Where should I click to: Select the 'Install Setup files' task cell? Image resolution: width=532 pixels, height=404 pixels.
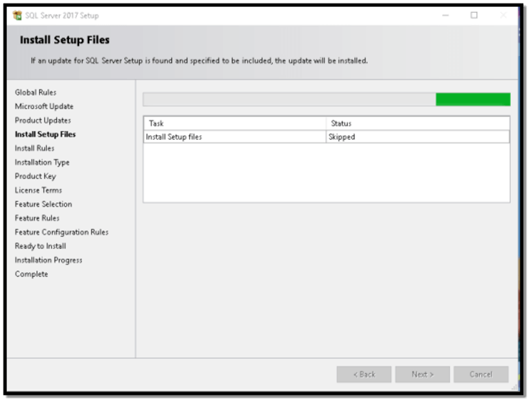235,136
